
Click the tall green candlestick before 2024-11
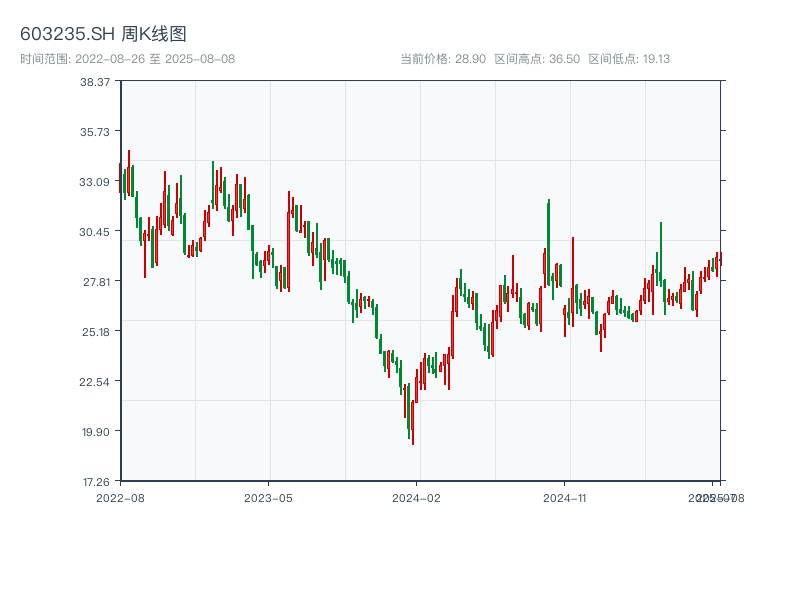click(548, 240)
